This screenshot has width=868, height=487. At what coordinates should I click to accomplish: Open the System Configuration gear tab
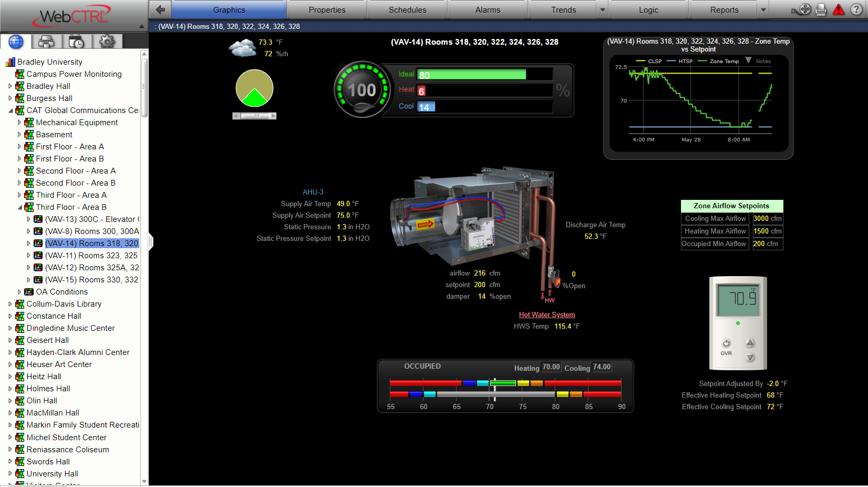[x=107, y=42]
